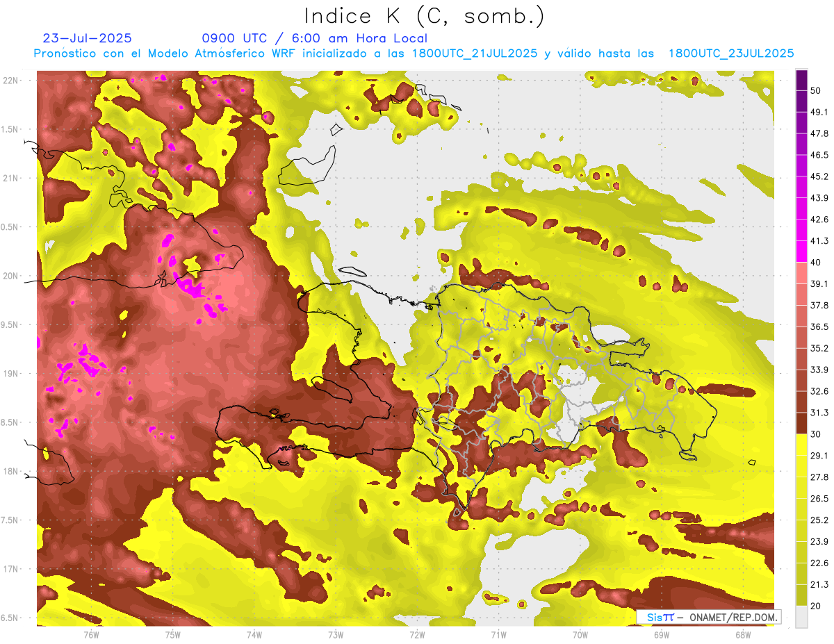Screen dimensions: 834x644
Task: Click the colorbar value label 26.5
Action: pos(819,499)
